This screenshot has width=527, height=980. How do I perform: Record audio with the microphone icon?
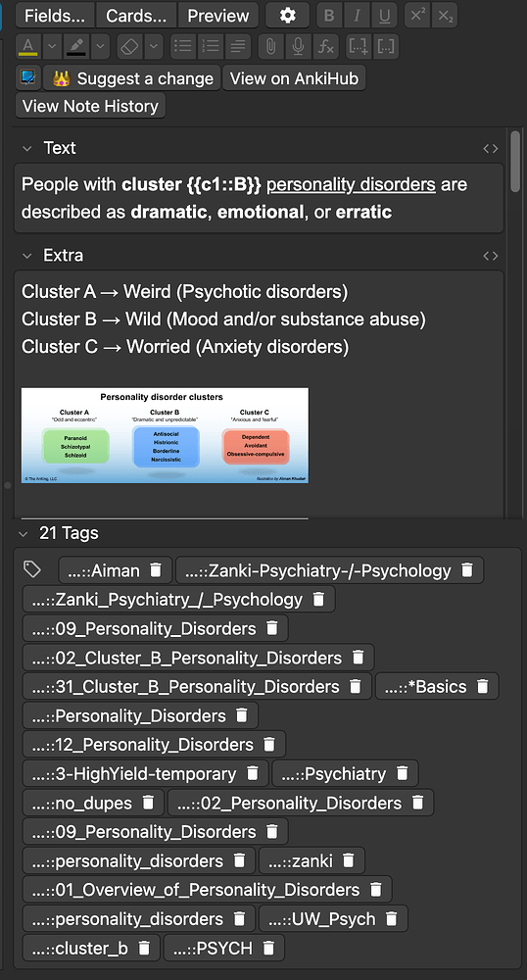pos(298,46)
